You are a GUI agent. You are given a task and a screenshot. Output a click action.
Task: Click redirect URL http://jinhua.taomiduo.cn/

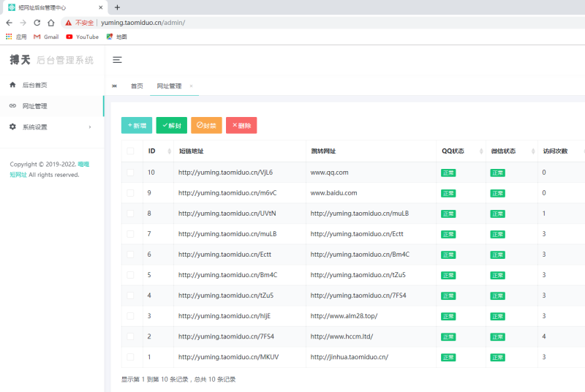click(350, 357)
